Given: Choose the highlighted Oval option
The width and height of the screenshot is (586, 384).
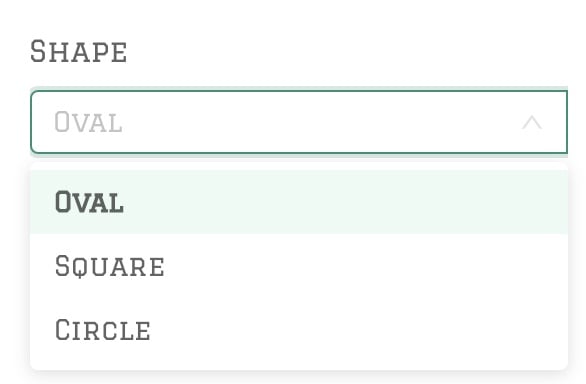Looking at the screenshot, I should click(299, 202).
